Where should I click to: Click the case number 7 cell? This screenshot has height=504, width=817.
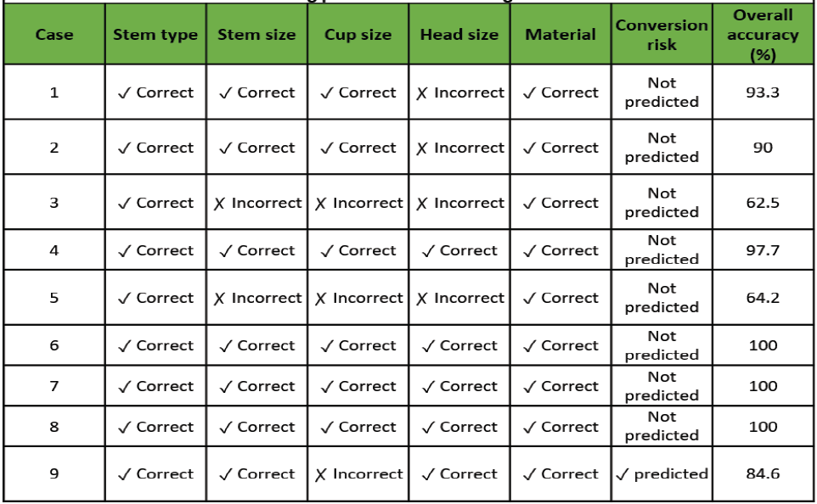coord(54,386)
